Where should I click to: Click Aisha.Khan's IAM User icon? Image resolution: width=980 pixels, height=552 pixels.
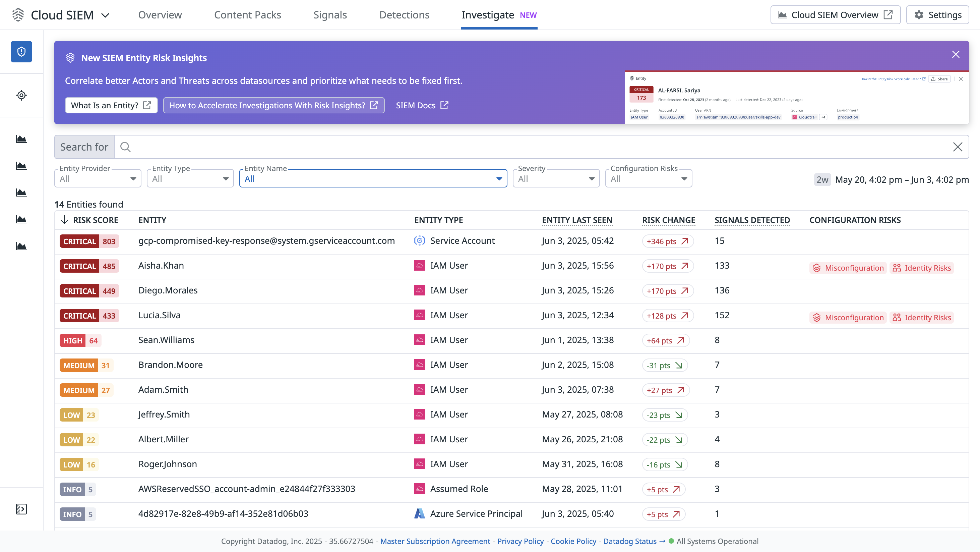[419, 265]
